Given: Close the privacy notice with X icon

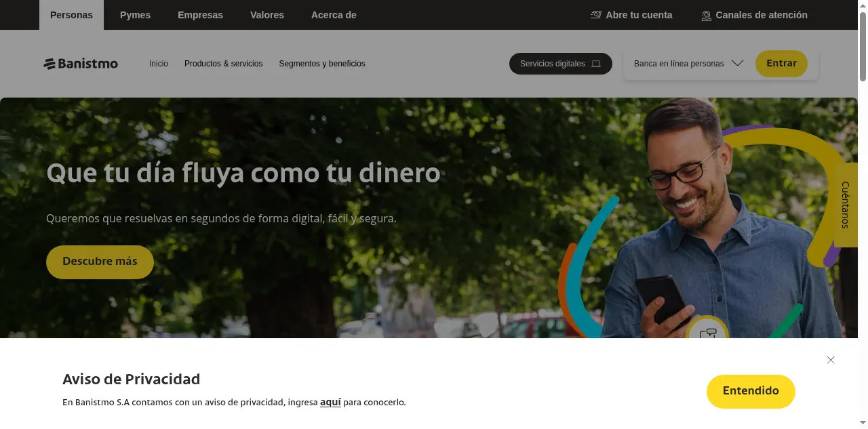Looking at the screenshot, I should 830,360.
